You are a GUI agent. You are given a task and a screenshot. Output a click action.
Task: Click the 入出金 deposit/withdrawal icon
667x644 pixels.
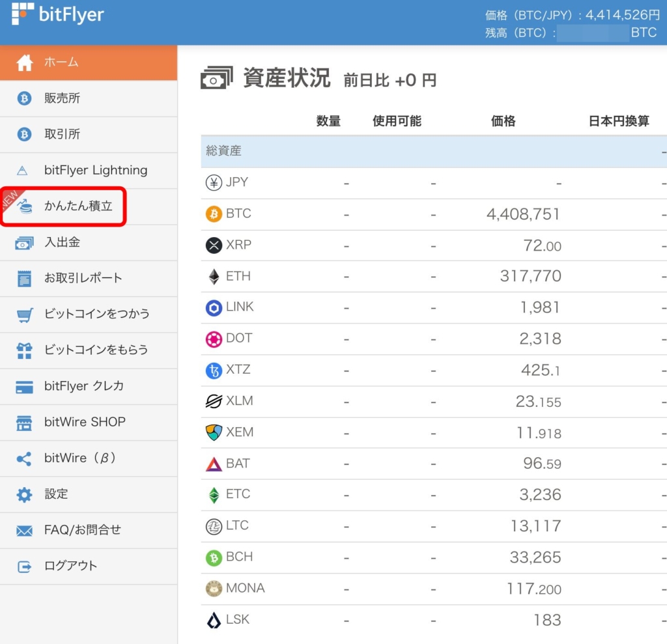[25, 242]
